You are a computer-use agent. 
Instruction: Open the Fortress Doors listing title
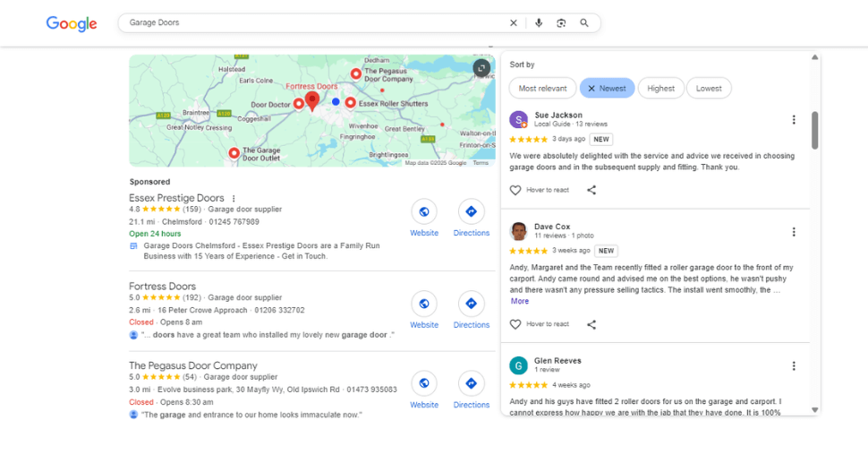pyautogui.click(x=162, y=287)
